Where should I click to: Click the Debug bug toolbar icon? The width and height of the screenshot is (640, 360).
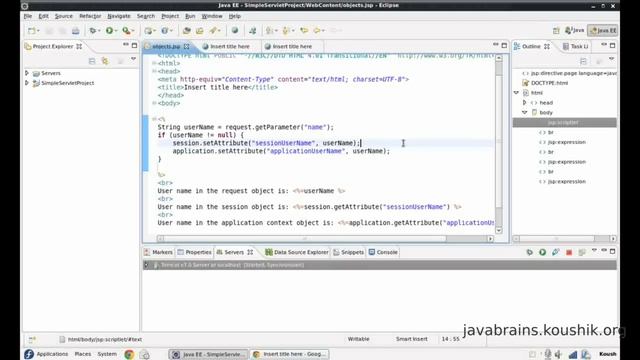tap(93, 31)
